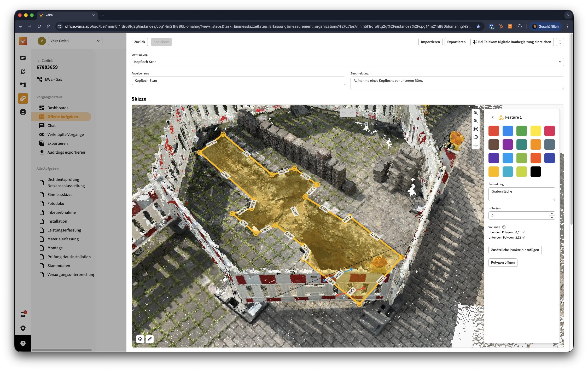
Task: Expand the Vaira GmbH organization selector
Action: pyautogui.click(x=75, y=41)
